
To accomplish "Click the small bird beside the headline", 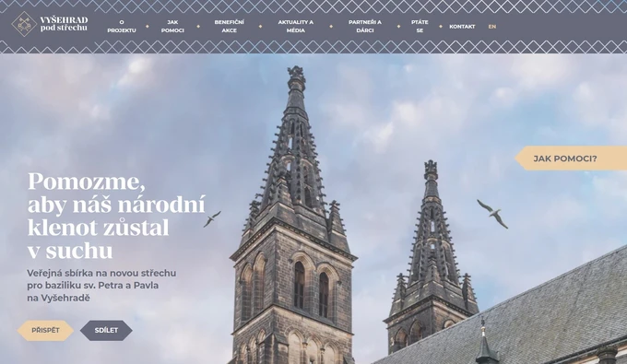I will coord(211,219).
